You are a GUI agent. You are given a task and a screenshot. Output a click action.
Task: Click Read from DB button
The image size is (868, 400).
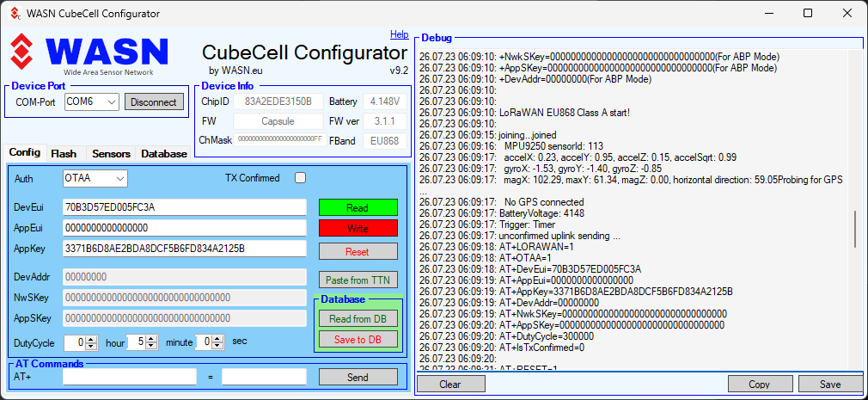coord(358,319)
